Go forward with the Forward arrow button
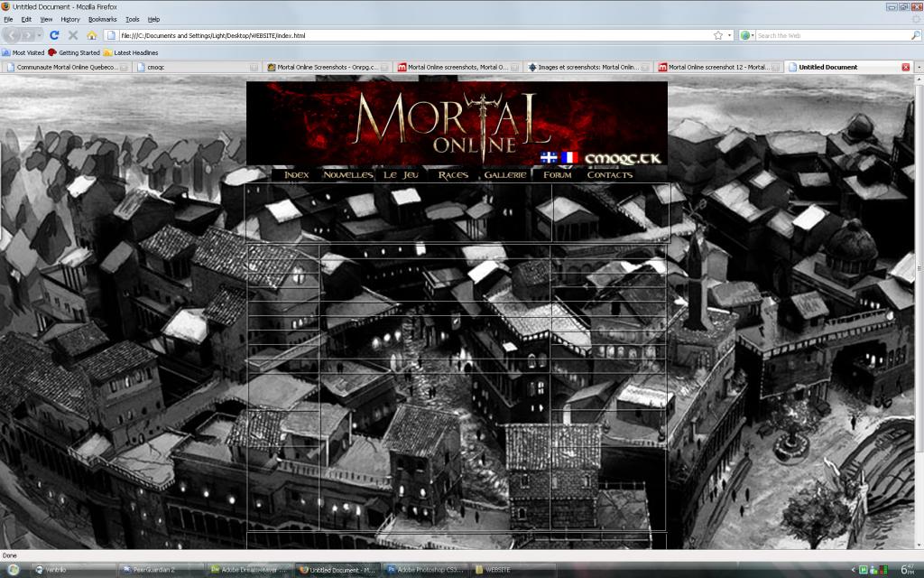The image size is (924, 578). click(28, 35)
